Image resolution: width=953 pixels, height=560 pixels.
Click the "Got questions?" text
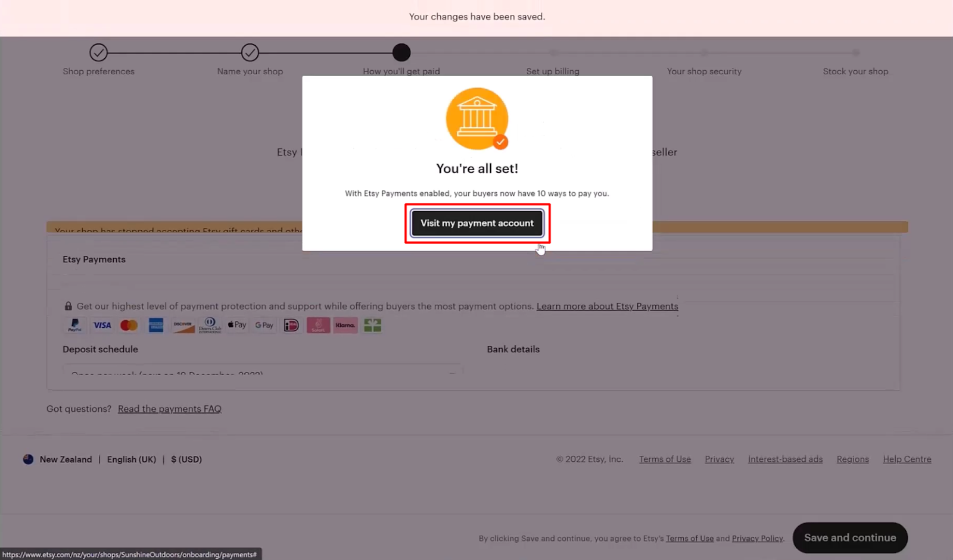pyautogui.click(x=79, y=409)
